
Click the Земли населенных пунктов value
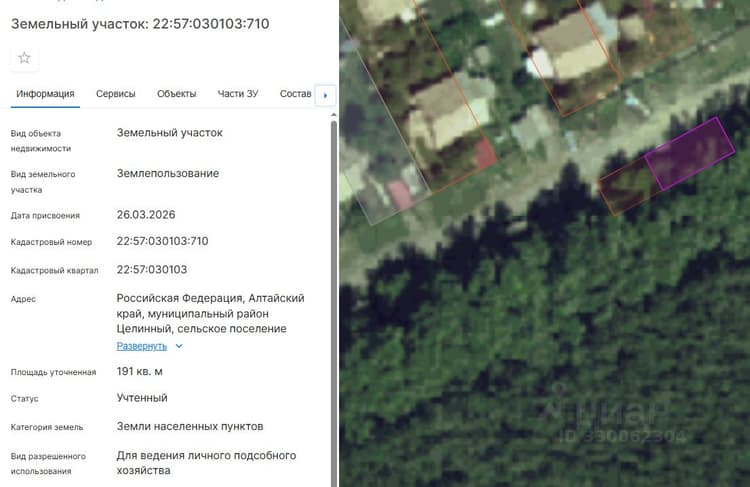(x=190, y=426)
